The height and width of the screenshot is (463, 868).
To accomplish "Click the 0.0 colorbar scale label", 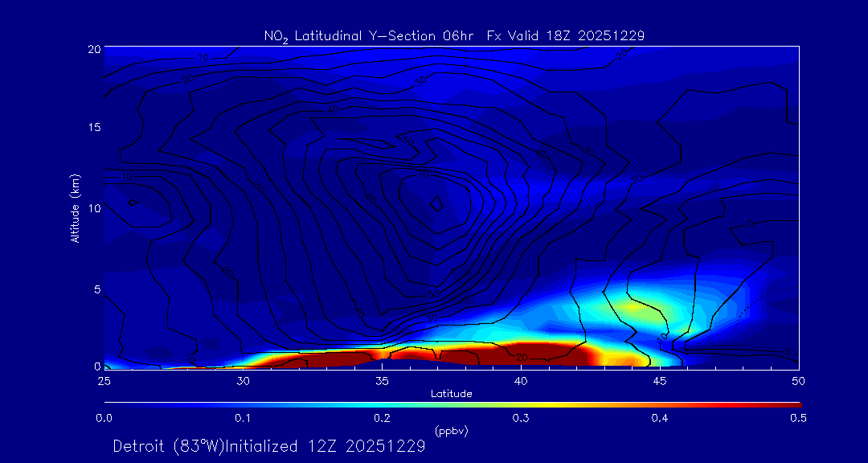I will [x=104, y=418].
